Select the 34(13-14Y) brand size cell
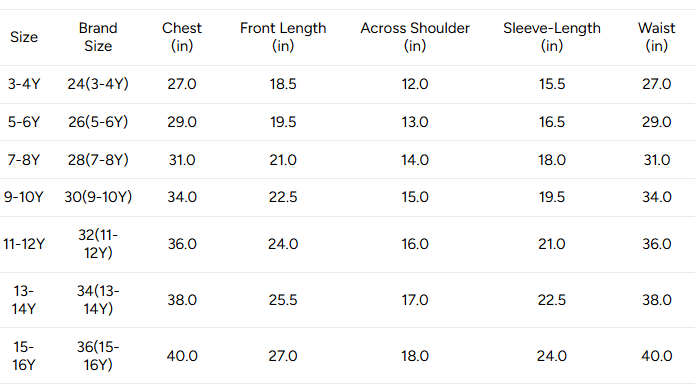Screen dimensions: 695x387 tap(98, 300)
